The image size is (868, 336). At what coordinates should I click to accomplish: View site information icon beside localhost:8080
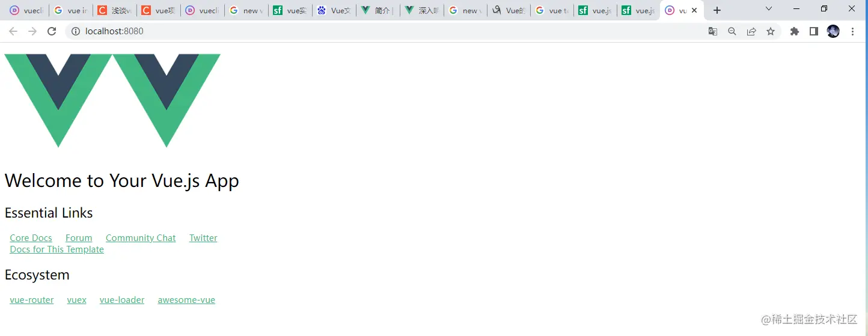click(x=76, y=31)
